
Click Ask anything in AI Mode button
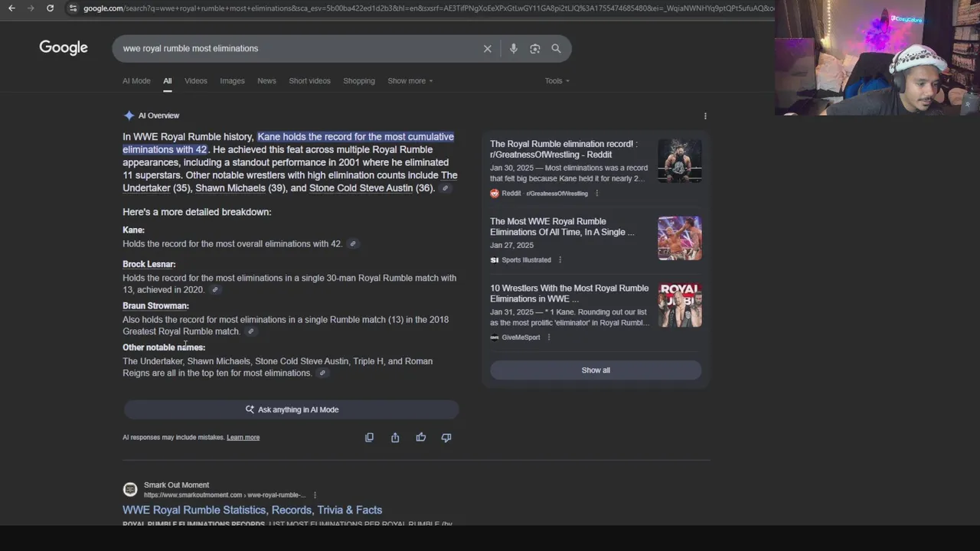click(291, 409)
